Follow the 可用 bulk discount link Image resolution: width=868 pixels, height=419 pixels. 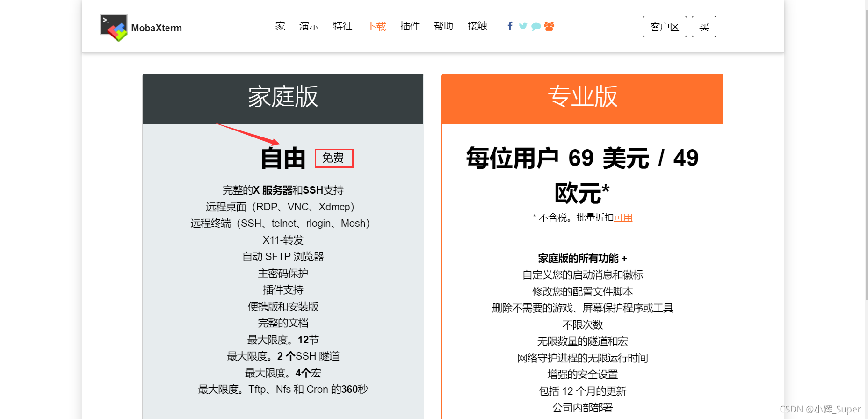623,217
